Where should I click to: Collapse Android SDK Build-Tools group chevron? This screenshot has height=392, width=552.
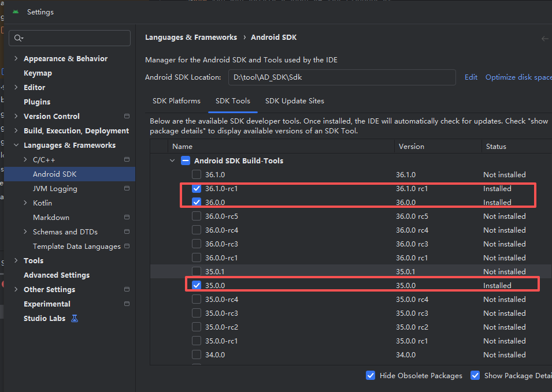[x=172, y=160]
